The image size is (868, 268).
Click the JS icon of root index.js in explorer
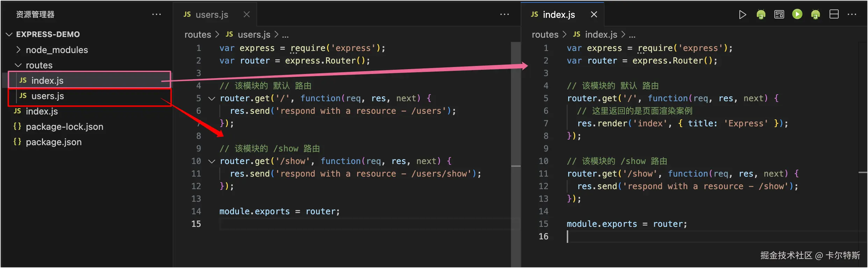click(x=17, y=111)
